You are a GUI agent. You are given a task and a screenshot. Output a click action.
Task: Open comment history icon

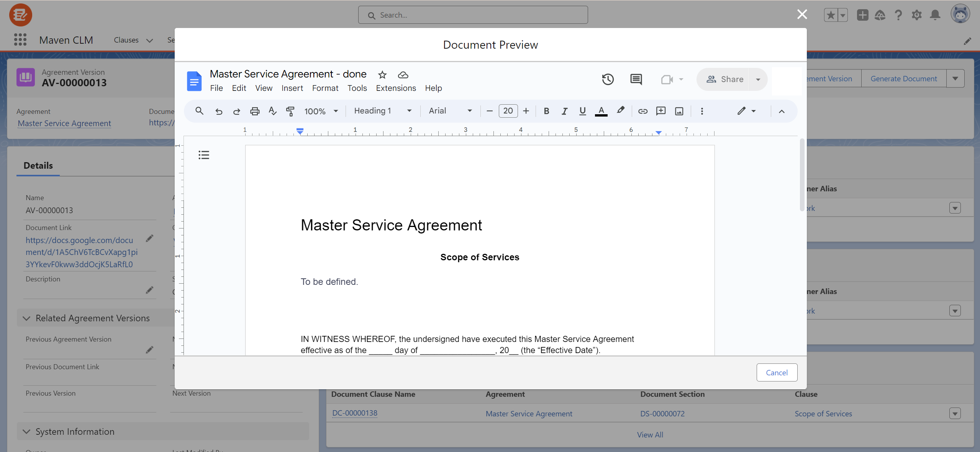(636, 79)
